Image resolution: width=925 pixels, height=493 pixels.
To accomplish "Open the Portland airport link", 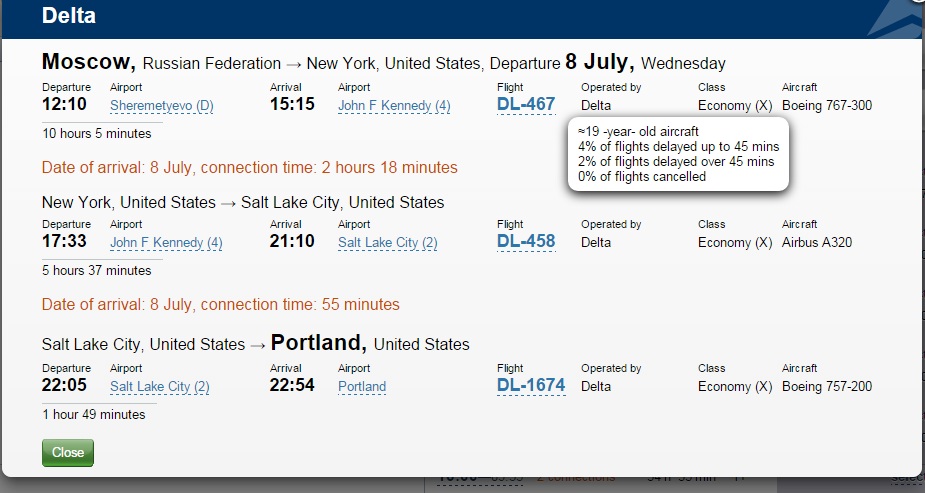I will tap(362, 387).
